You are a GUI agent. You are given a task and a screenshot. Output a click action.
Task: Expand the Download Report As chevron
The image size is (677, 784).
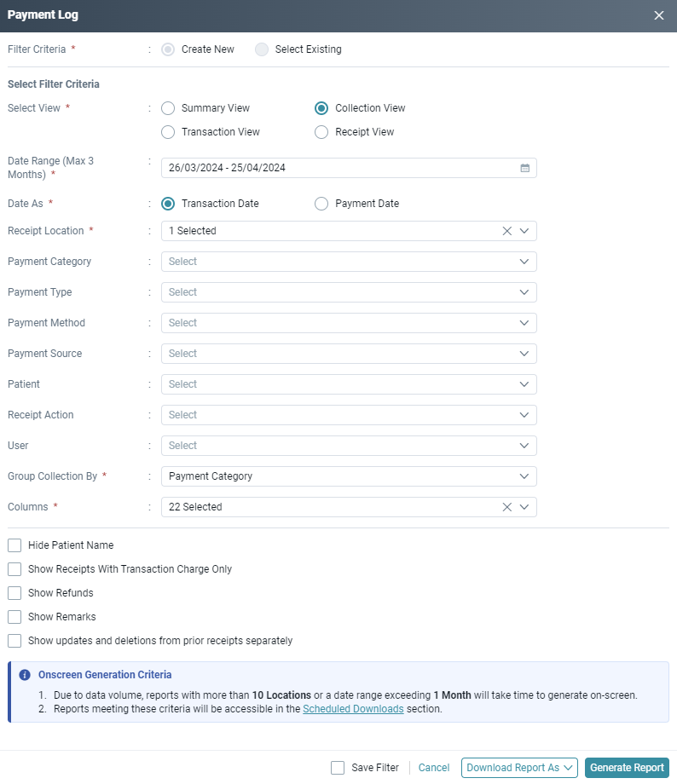[567, 767]
